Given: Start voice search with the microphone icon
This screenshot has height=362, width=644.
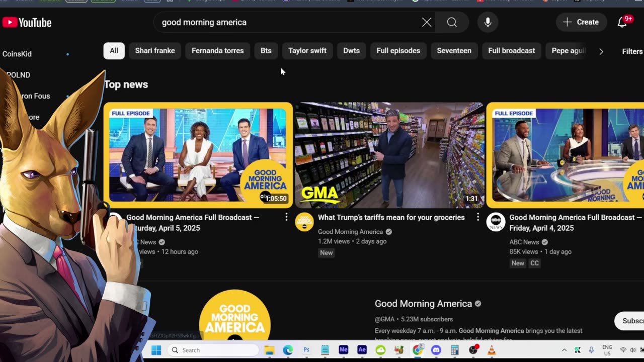Looking at the screenshot, I should (x=488, y=22).
